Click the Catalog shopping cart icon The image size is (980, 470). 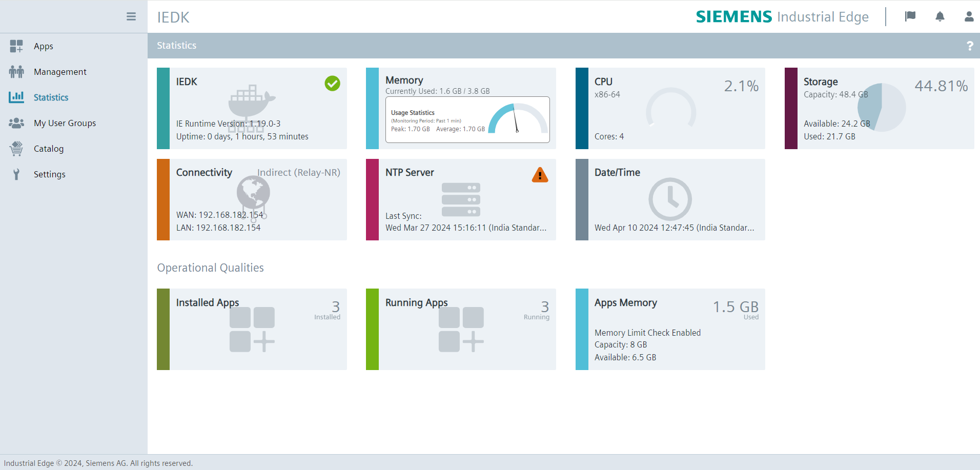[16, 149]
